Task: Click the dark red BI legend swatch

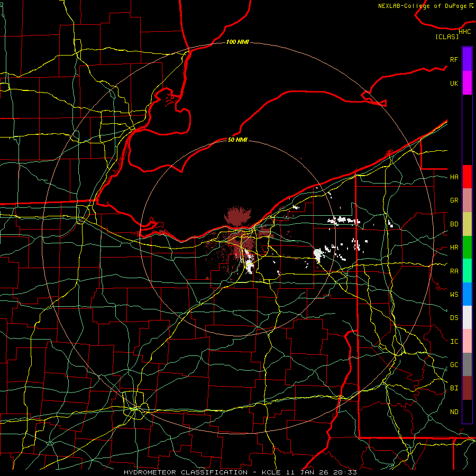Action: point(467,388)
